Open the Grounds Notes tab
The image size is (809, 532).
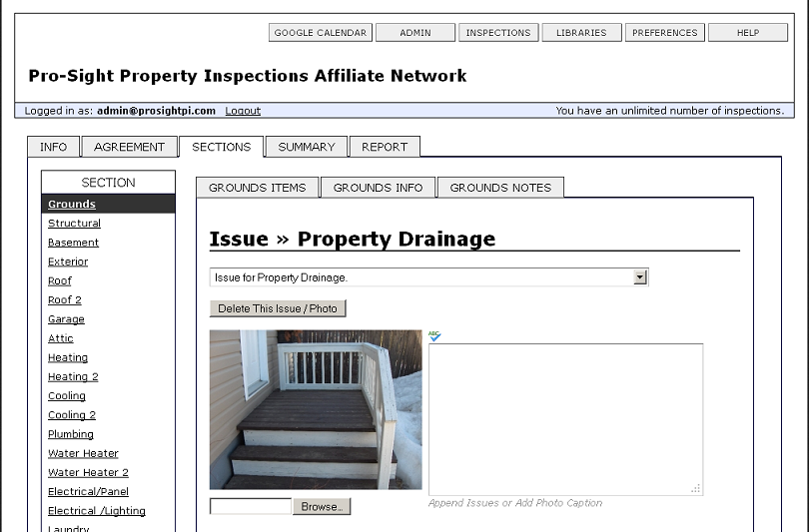click(500, 188)
